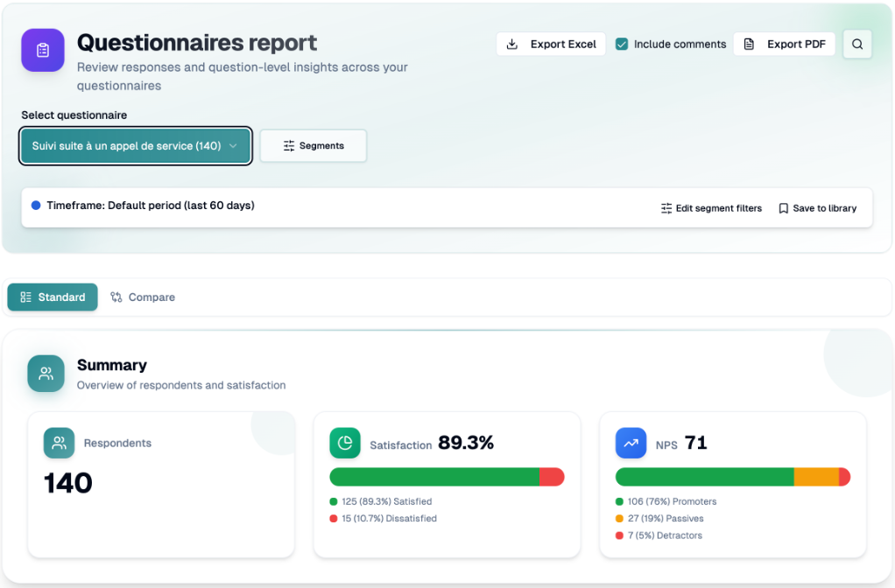
Task: Click the search magnifier icon
Action: (x=857, y=44)
